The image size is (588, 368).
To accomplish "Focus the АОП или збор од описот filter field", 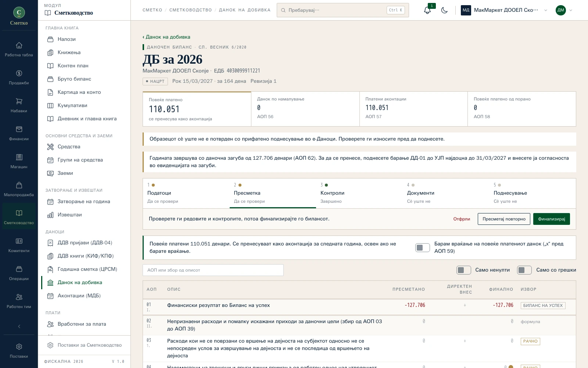I will coord(213,270).
